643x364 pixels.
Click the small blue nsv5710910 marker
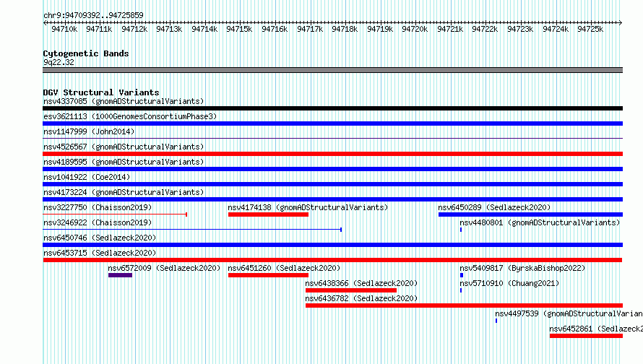coord(461,290)
